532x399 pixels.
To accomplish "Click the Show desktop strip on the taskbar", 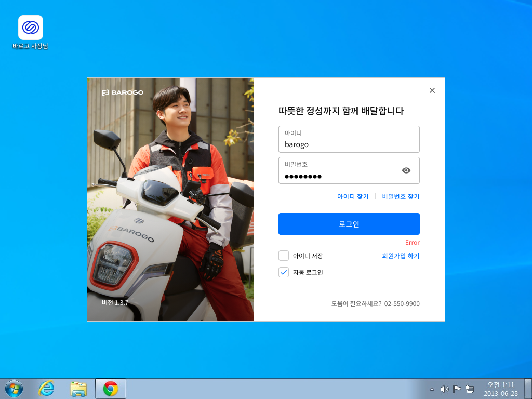I will 528,389.
